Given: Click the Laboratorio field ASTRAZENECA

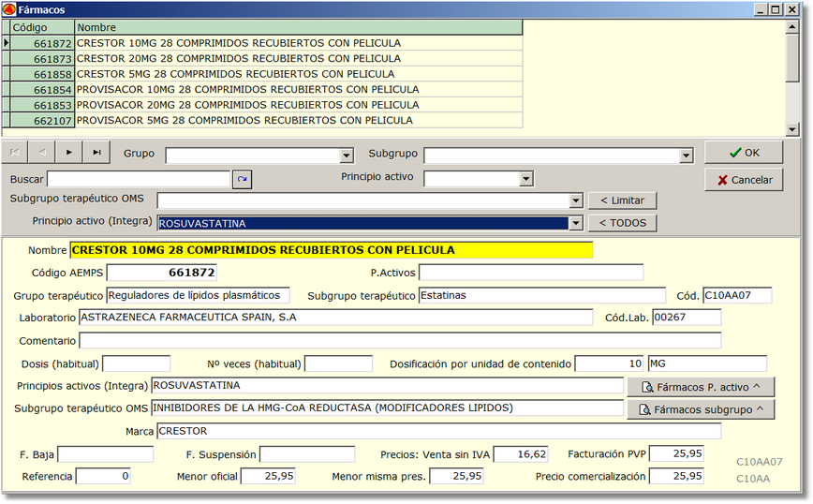Looking at the screenshot, I should 335,317.
